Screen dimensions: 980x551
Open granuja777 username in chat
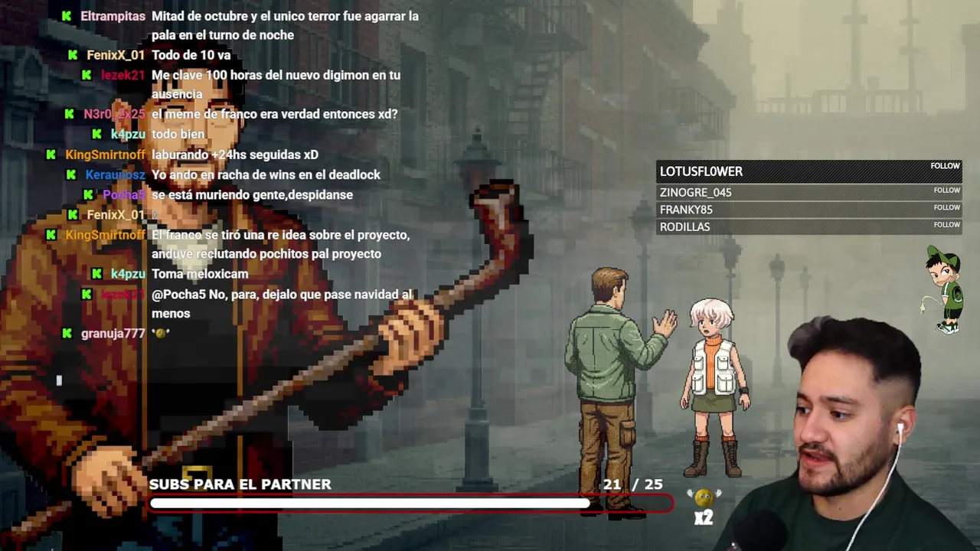(x=113, y=333)
